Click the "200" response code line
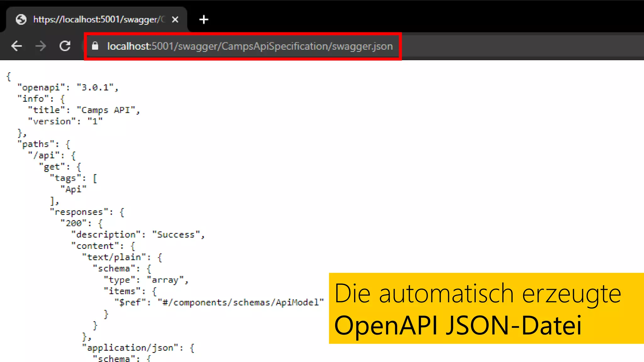Screen dimensions: 644x362 click(81, 223)
